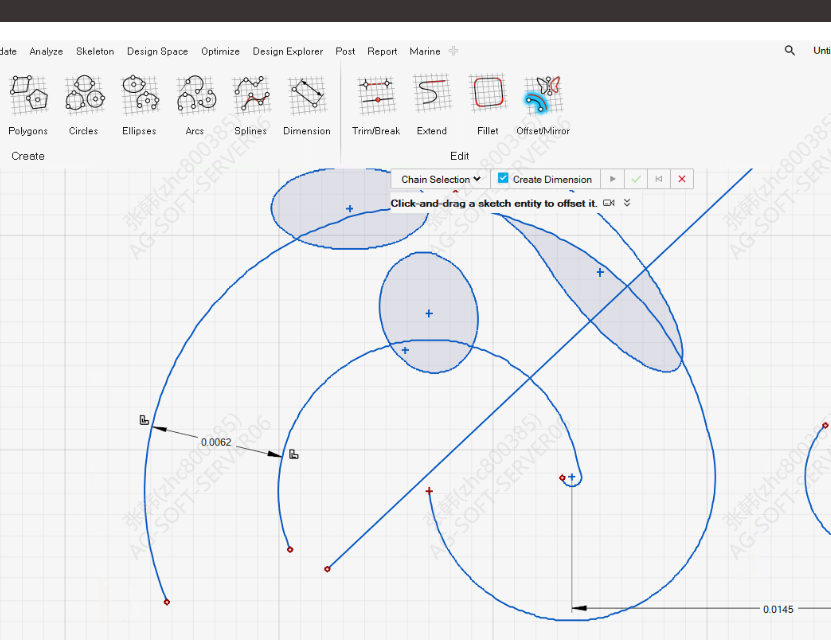This screenshot has height=640, width=831.
Task: Open the Design Explorer ribbon tab
Action: (288, 51)
